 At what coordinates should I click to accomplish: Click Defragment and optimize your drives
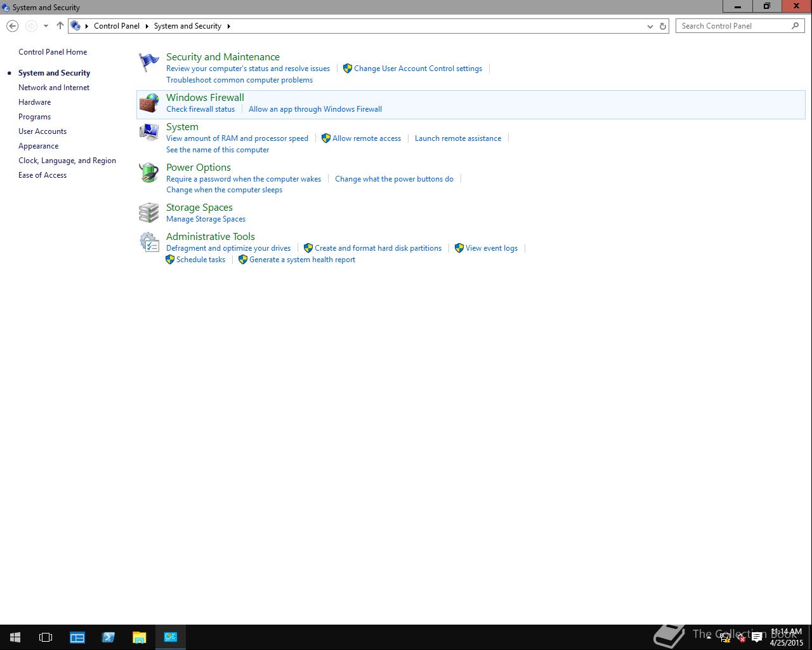pyautogui.click(x=228, y=248)
